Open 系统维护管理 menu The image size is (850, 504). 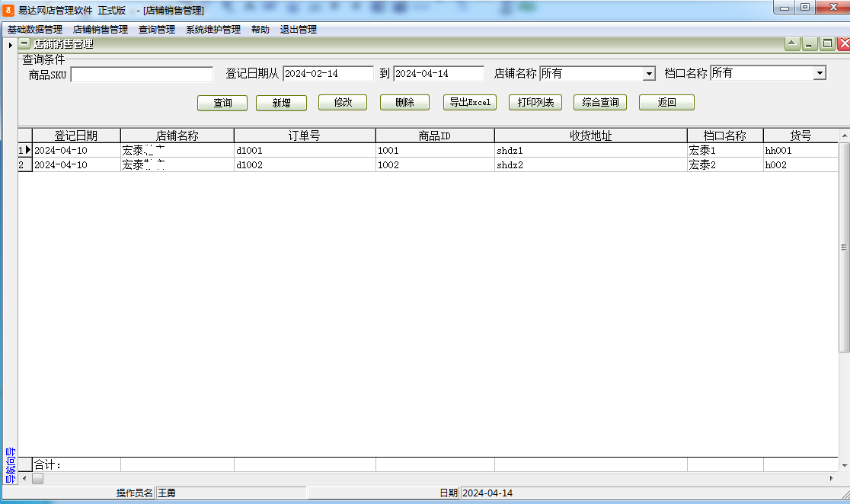(x=213, y=29)
